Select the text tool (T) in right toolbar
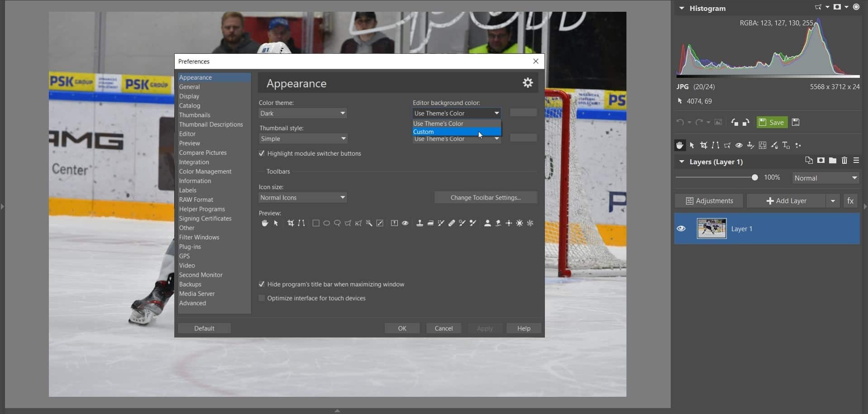Image resolution: width=868 pixels, height=414 pixels. [786, 145]
